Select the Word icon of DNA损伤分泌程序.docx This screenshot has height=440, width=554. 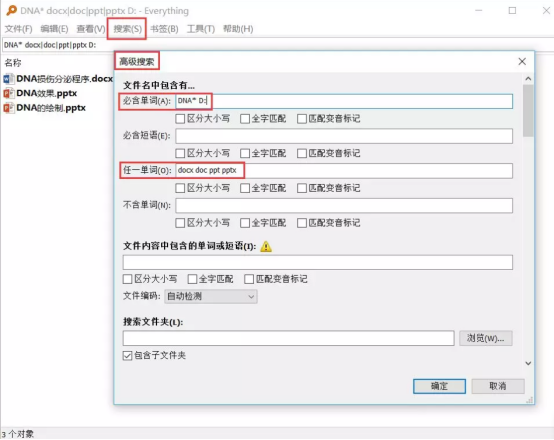tap(9, 78)
